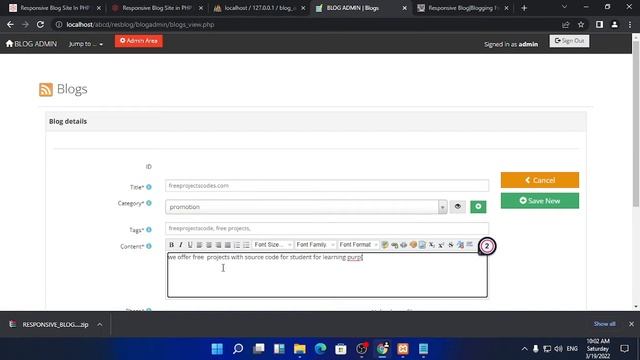Click the Title input field
640x360 pixels.
tap(327, 186)
